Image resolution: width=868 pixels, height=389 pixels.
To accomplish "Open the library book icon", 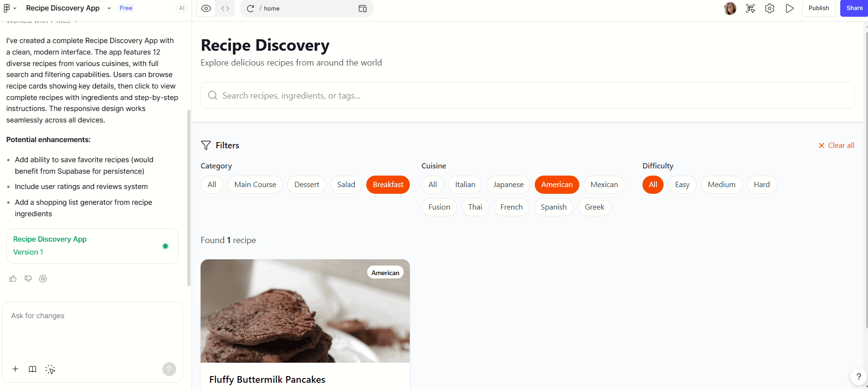I will tap(33, 369).
